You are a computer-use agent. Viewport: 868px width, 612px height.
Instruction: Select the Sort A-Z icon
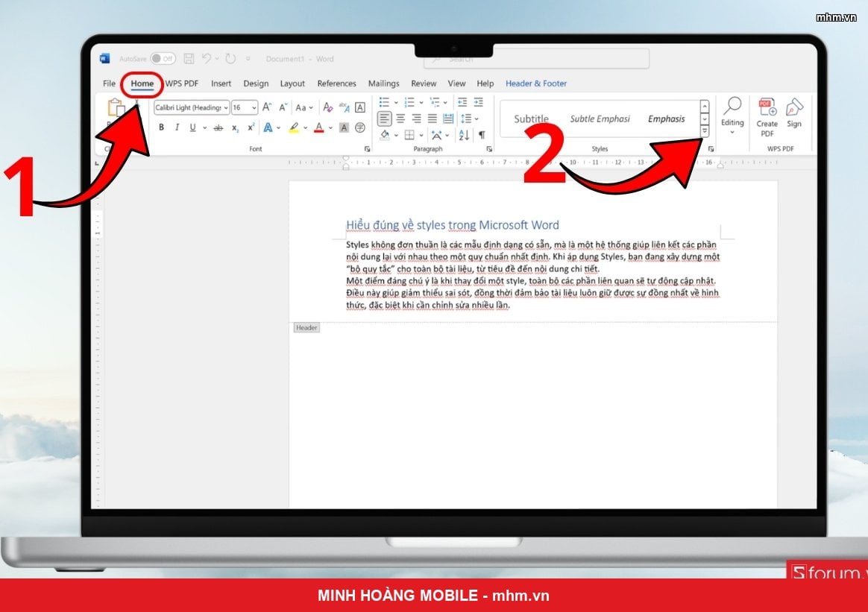coord(464,135)
